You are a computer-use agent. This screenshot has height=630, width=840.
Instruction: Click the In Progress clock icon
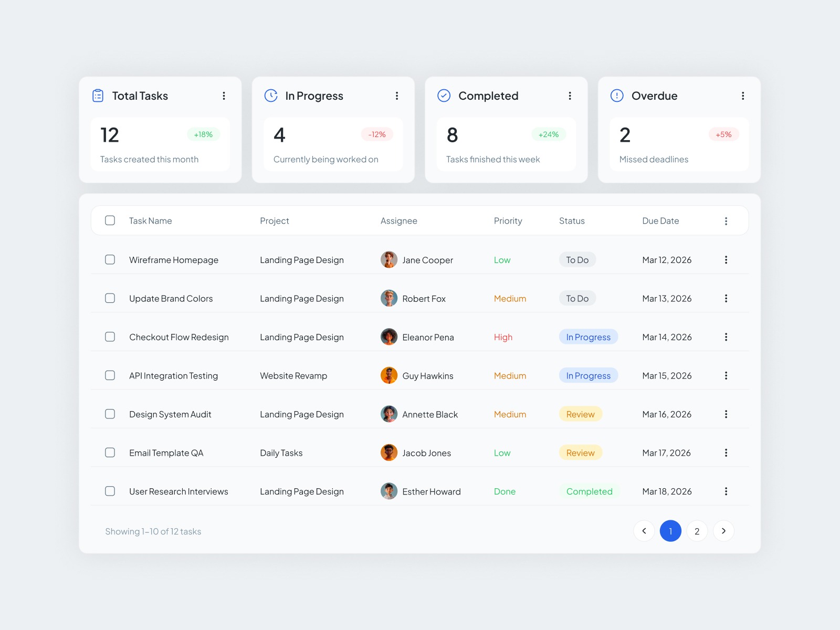coord(271,96)
